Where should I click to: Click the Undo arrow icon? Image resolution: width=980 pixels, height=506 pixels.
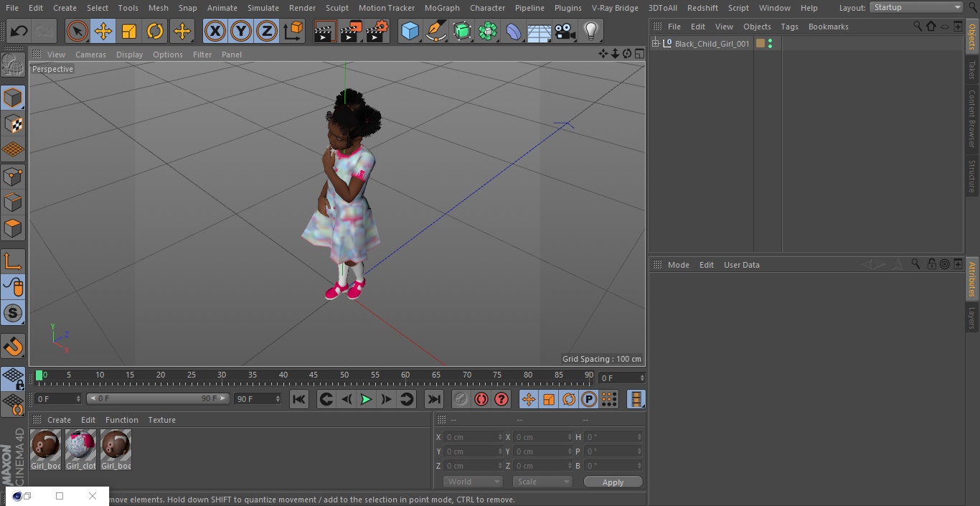[x=19, y=31]
